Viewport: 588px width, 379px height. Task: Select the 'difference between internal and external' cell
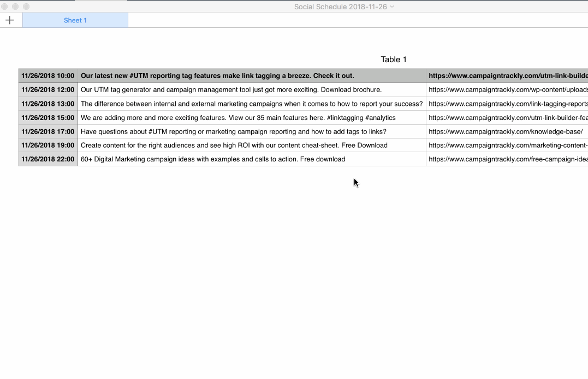tap(252, 104)
